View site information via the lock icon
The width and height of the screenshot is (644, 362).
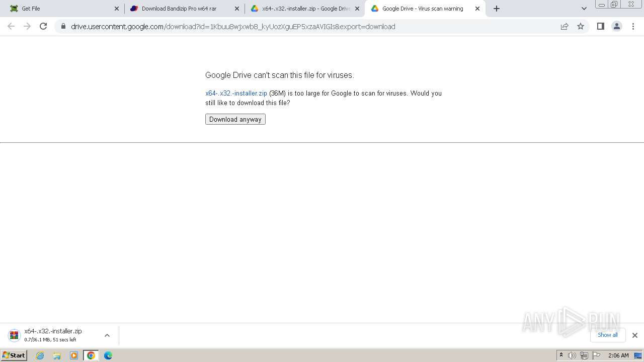pos(63,26)
